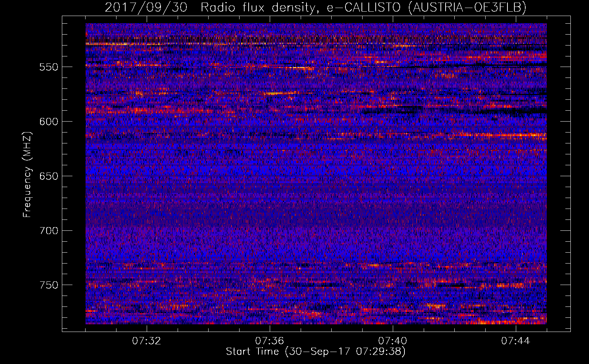Click the "Start Time (30-Sep-17 07:29:38)" label
Viewport: 589px width, 364px height.
click(x=316, y=352)
